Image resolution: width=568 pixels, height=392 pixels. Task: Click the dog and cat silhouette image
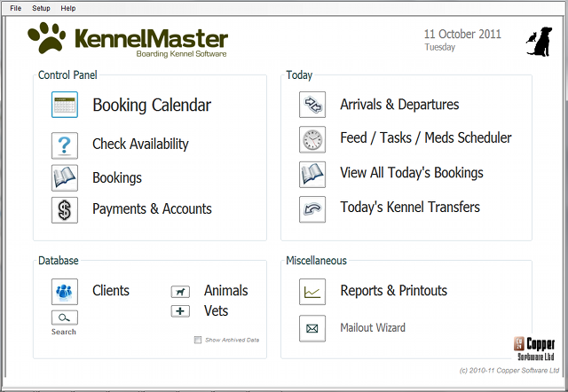click(x=540, y=42)
